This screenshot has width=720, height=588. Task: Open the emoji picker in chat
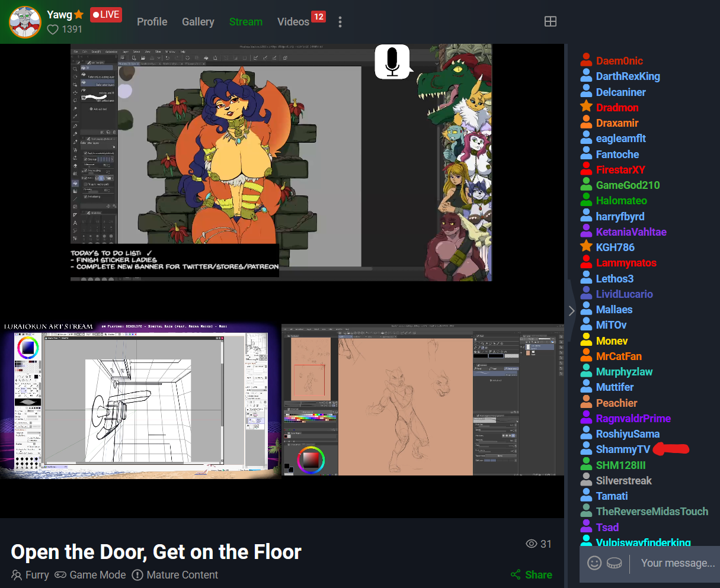click(x=594, y=563)
